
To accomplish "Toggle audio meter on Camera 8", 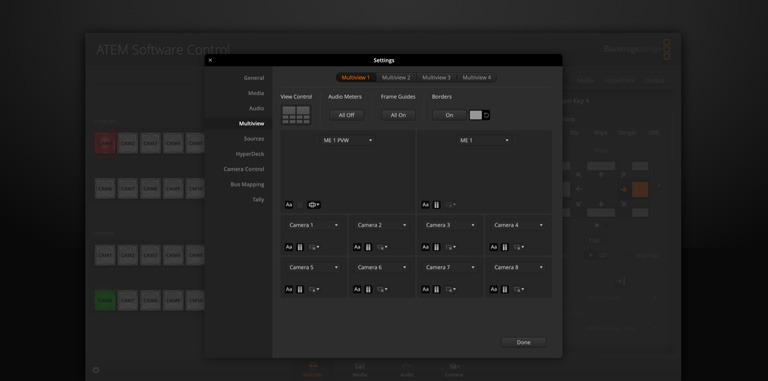I will [505, 289].
